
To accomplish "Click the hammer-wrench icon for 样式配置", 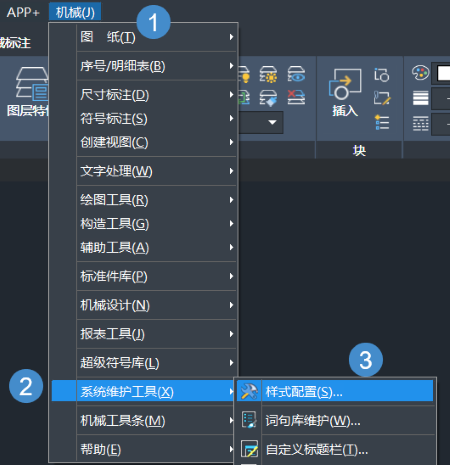I will [x=249, y=391].
